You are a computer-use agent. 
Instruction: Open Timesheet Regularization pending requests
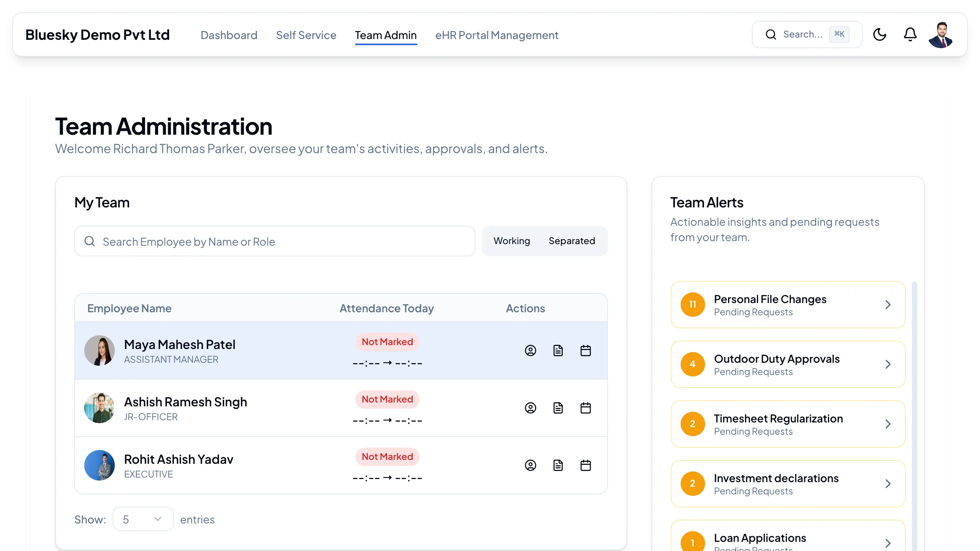coord(788,424)
